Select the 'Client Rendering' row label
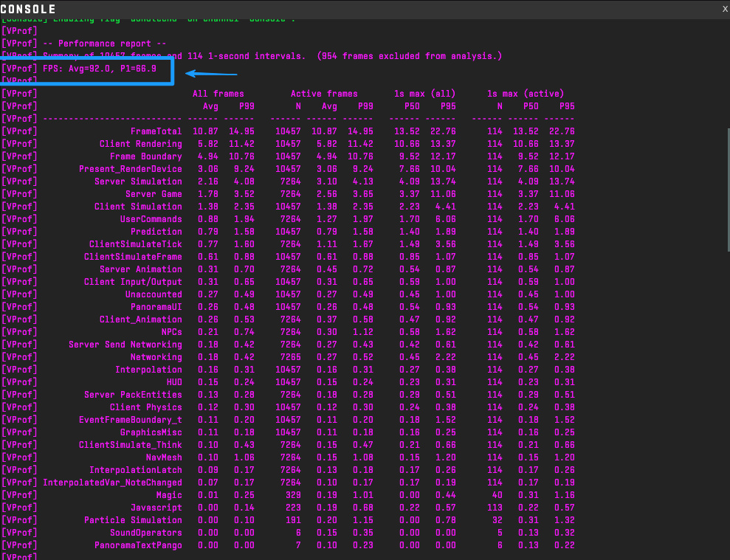Image resolution: width=730 pixels, height=560 pixels. point(140,145)
